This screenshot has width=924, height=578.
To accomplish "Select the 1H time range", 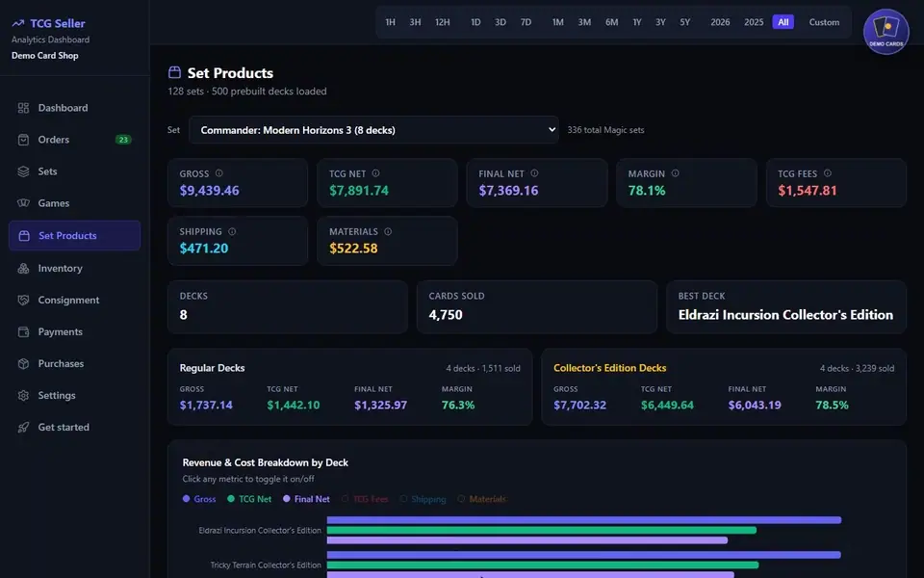I will tap(390, 22).
